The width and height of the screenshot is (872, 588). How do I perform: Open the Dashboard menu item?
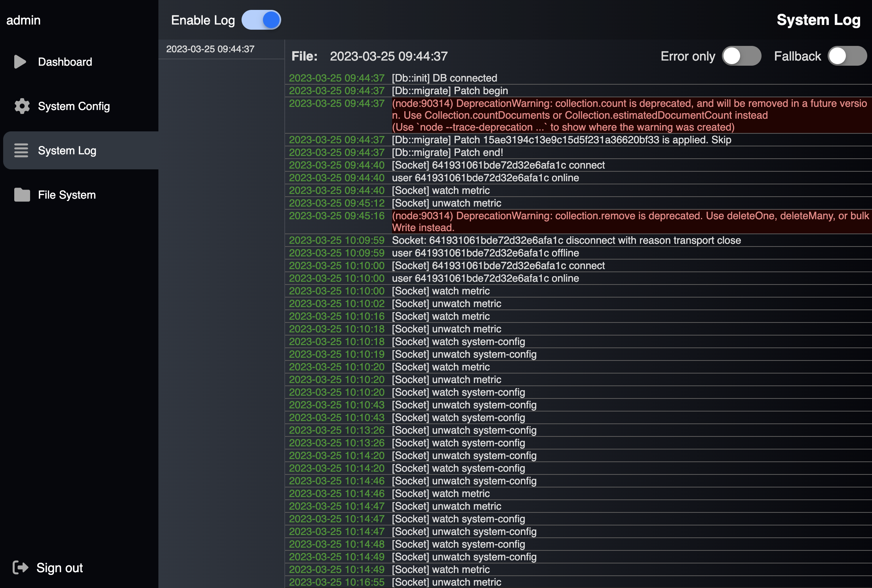pos(65,62)
